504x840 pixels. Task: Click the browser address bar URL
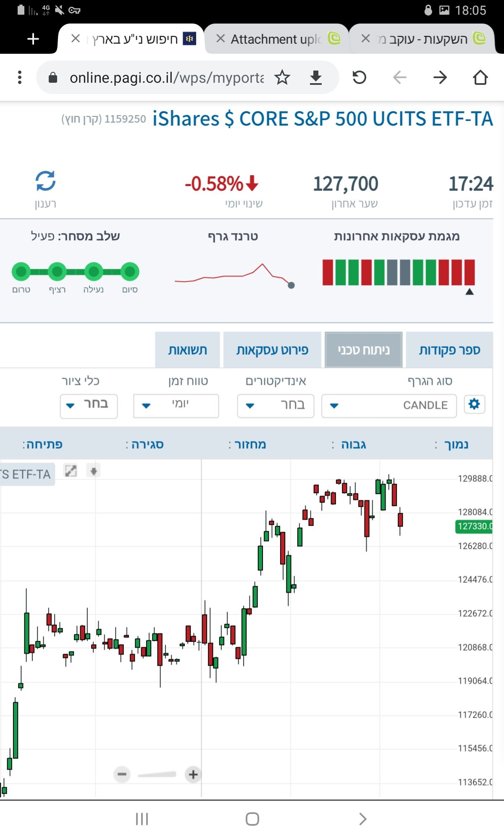[167, 78]
